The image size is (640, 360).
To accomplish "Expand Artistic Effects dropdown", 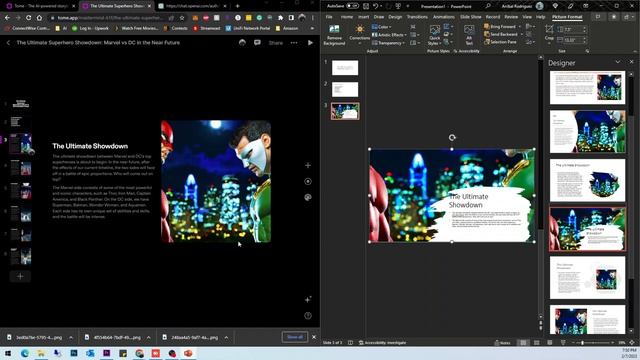I will coord(389,35).
